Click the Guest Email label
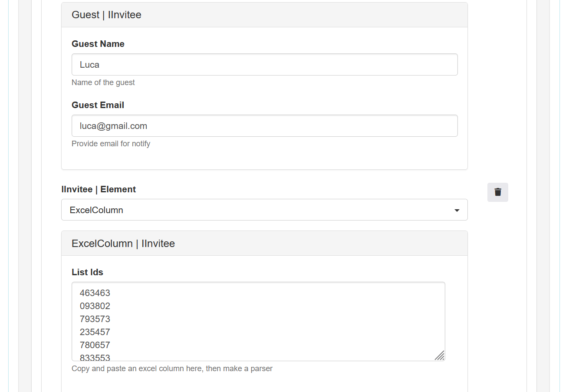 [98, 105]
